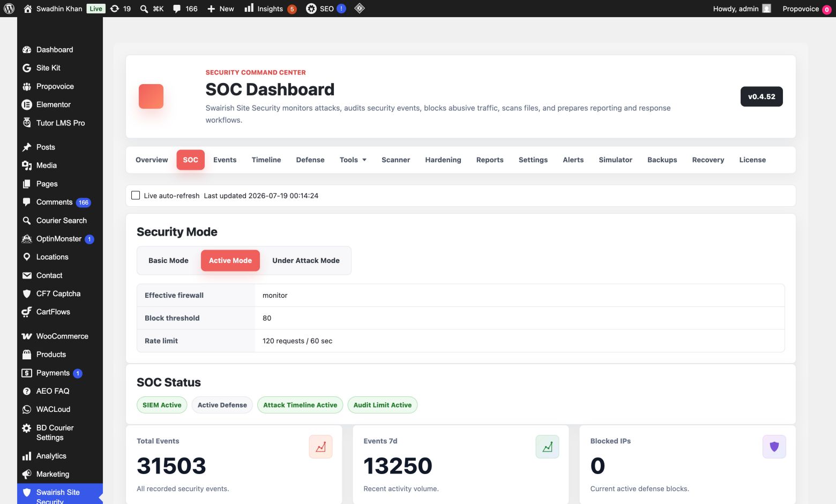The width and height of the screenshot is (836, 504).
Task: Open the Simulator tab
Action: coord(616,160)
